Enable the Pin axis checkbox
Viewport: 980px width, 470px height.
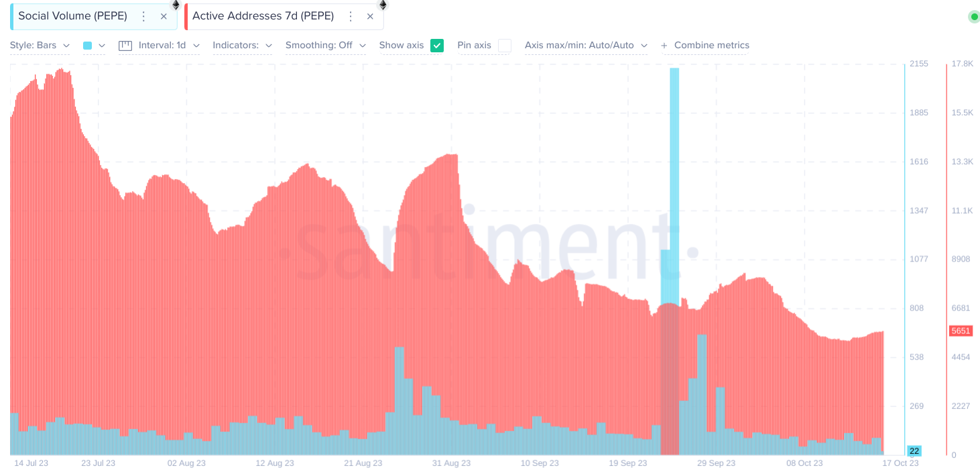505,46
